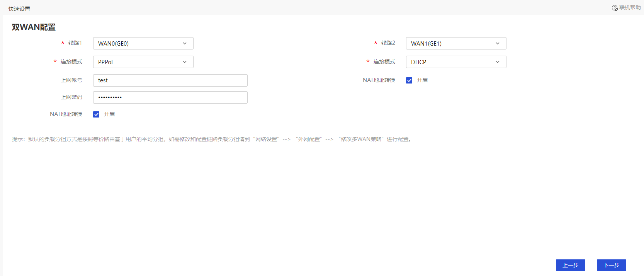
Task: Uncheck NAT地址转换 for line 1
Action: [x=96, y=114]
